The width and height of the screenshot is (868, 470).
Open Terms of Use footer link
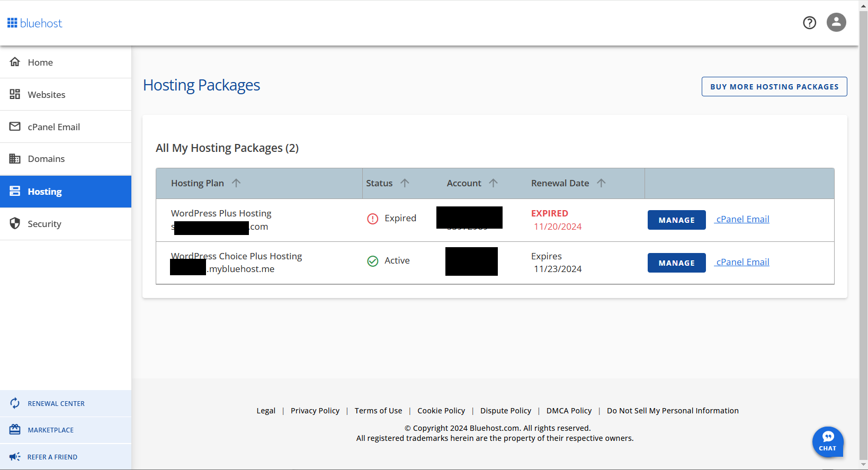[x=378, y=411]
